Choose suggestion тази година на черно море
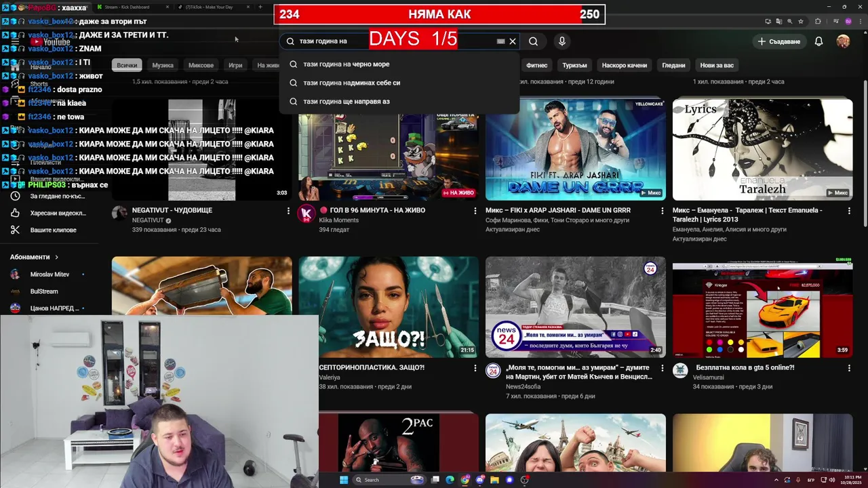Screen dimensions: 868x488 pyautogui.click(x=399, y=64)
